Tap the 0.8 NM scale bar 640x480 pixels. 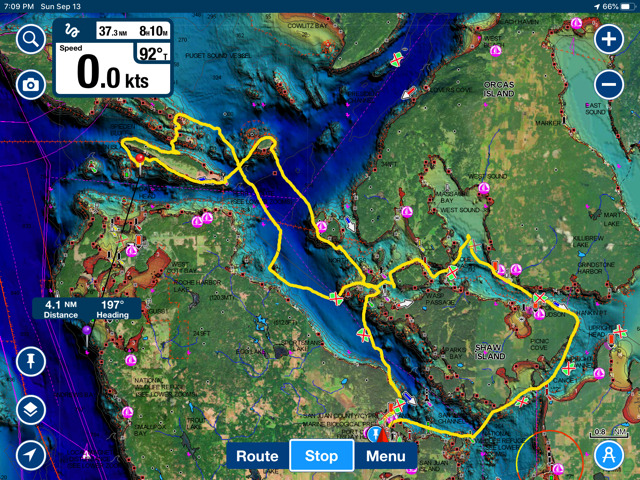(x=608, y=433)
